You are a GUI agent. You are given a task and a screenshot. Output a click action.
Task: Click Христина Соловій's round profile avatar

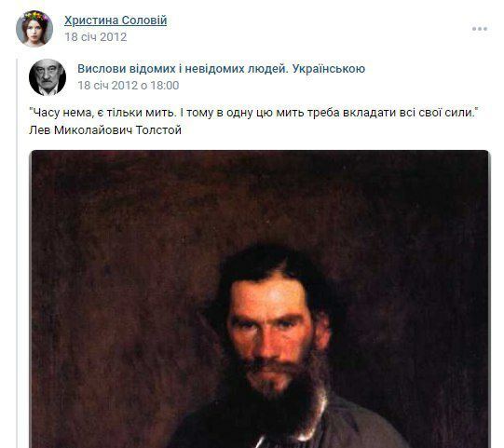34,29
